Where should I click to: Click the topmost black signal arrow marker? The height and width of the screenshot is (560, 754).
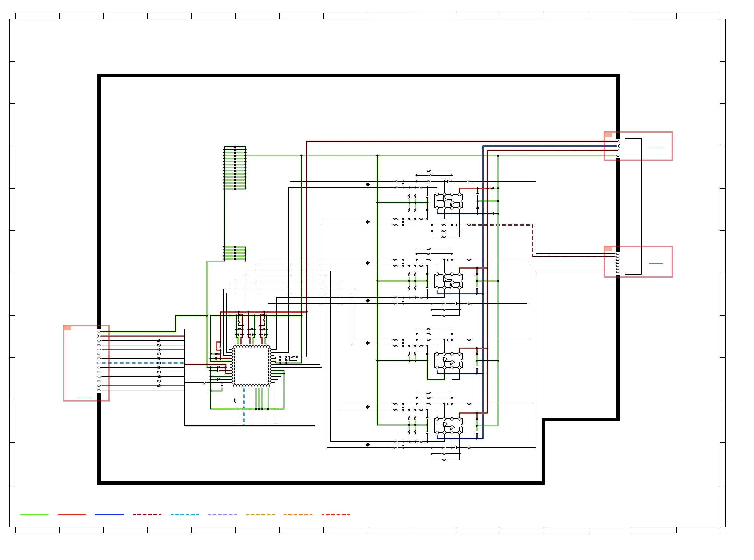(368, 185)
